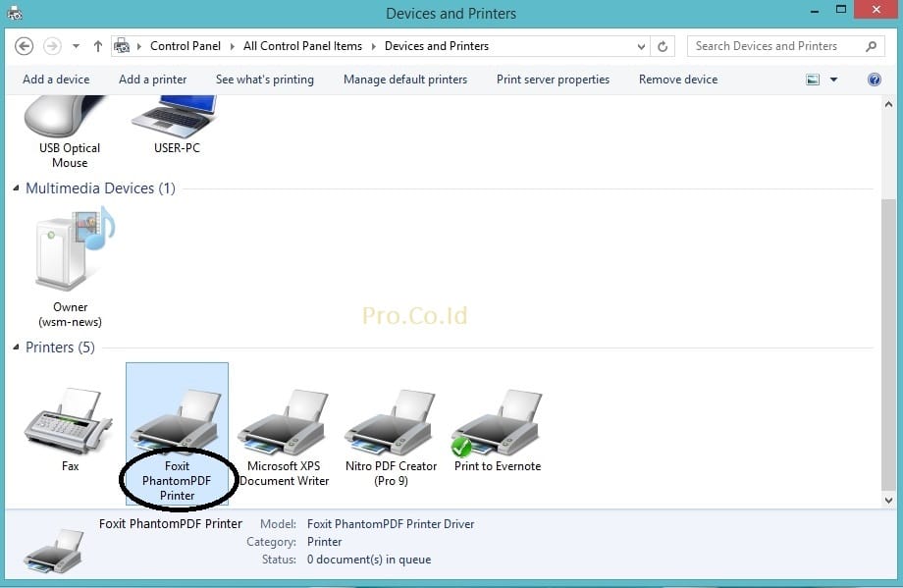Select the Print to Evernote printer icon

pos(497,421)
